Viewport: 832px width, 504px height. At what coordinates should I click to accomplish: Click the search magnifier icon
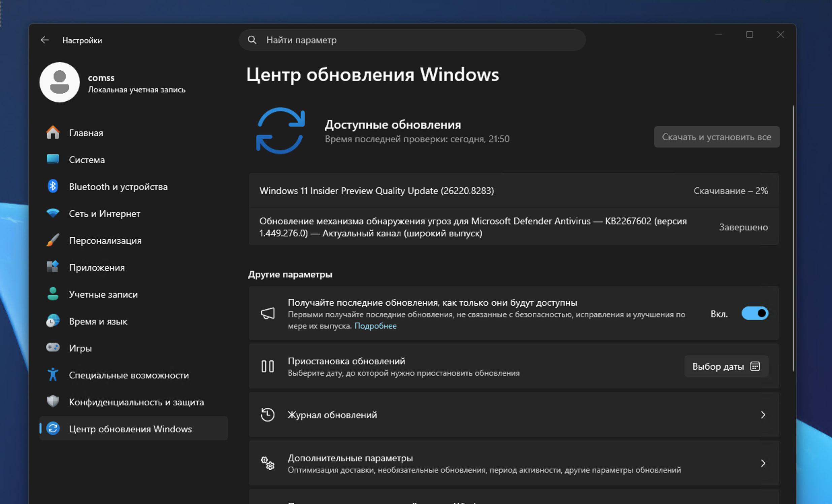[x=252, y=40]
